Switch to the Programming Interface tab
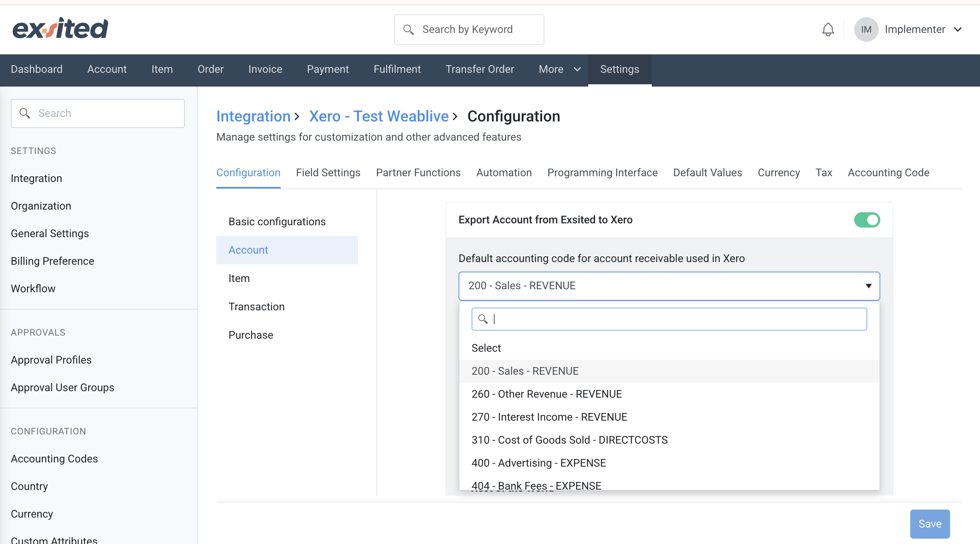Viewport: 980px width, 544px height. point(602,173)
